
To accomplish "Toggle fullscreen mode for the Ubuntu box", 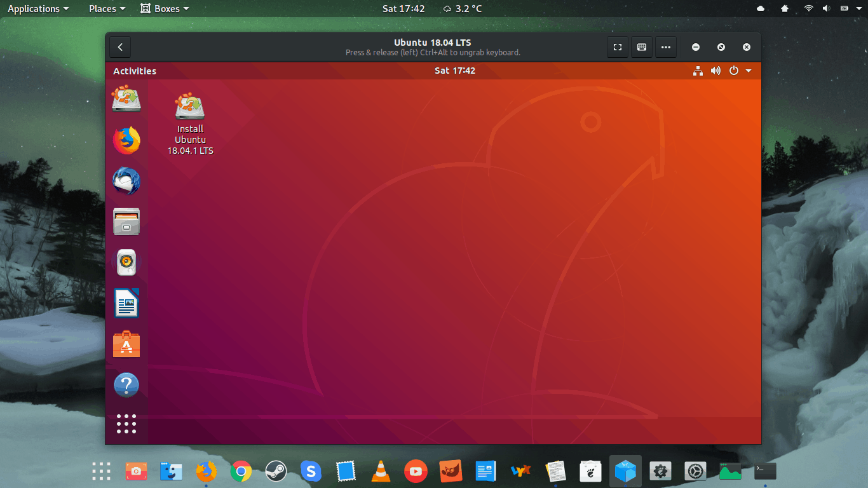I will [x=617, y=47].
